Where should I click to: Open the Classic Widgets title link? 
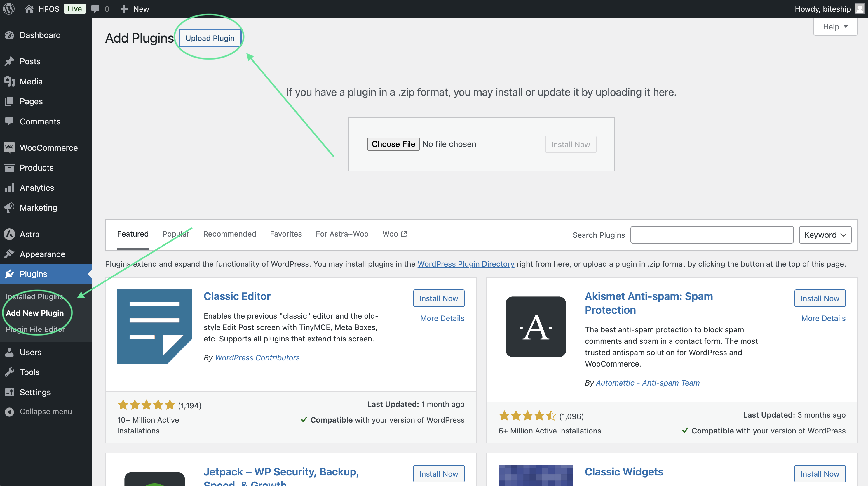(624, 471)
